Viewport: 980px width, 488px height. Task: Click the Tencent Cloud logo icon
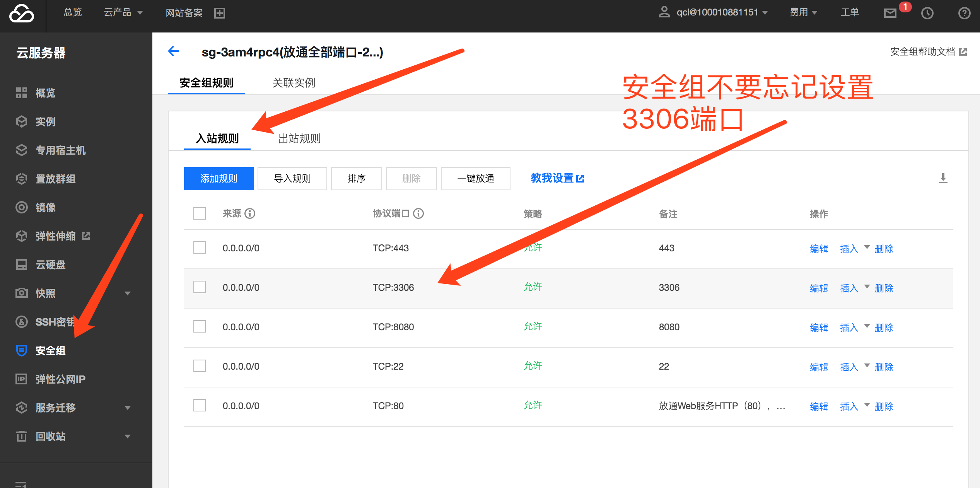[x=22, y=14]
